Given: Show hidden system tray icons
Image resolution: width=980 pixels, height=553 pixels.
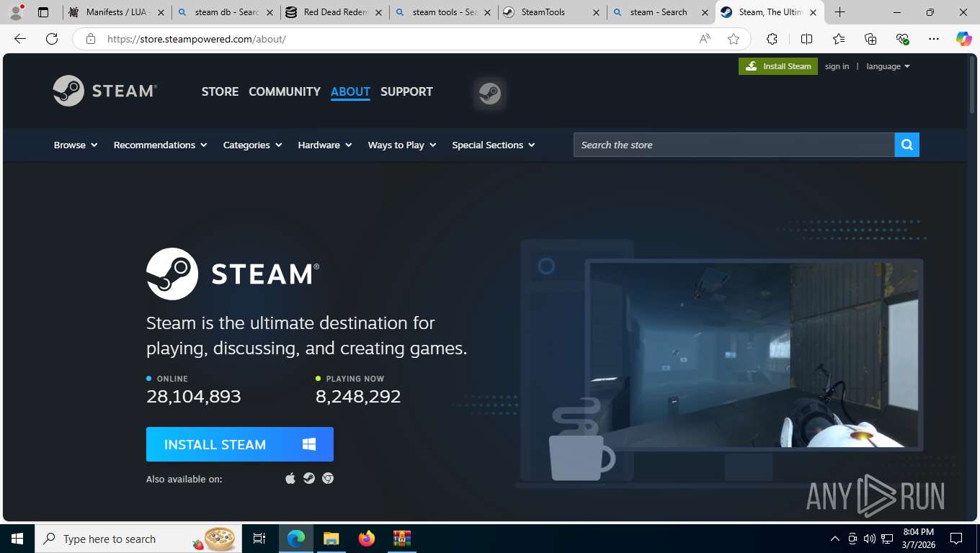Looking at the screenshot, I should [834, 539].
